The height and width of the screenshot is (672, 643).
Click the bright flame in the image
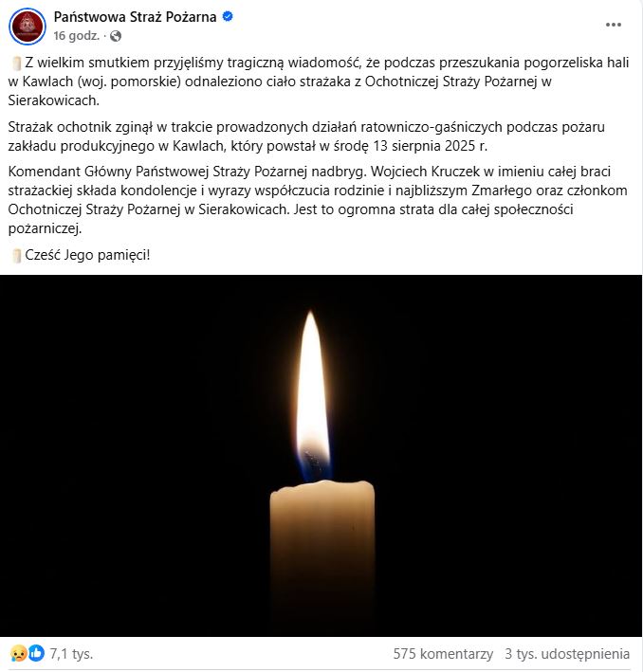[x=312, y=394]
